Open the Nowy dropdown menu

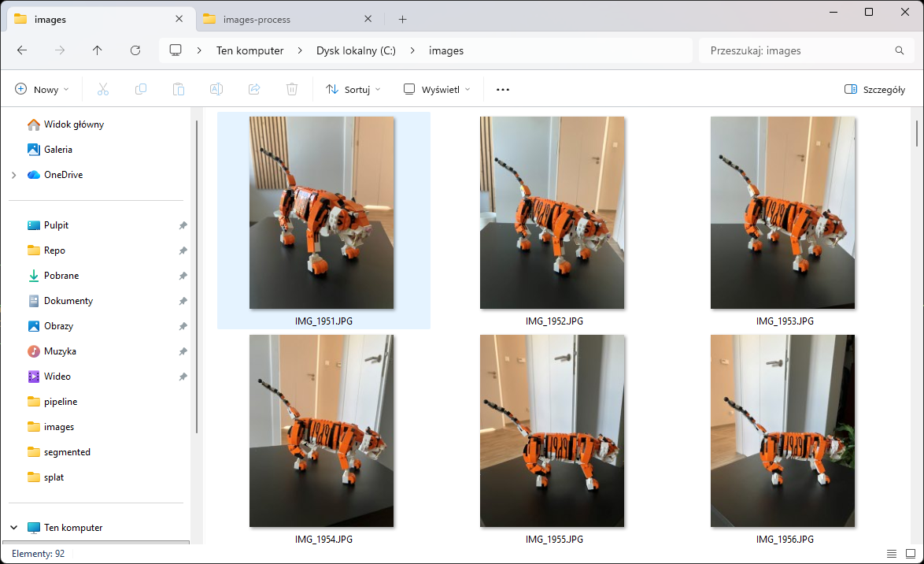[x=42, y=90]
